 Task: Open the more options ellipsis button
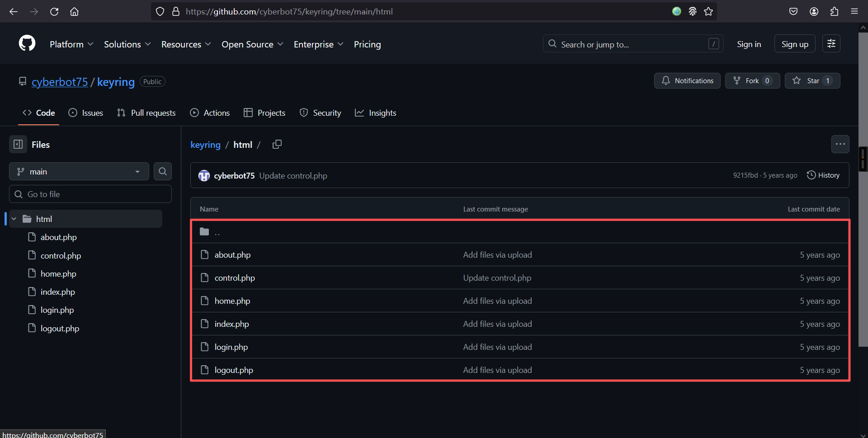(x=840, y=144)
